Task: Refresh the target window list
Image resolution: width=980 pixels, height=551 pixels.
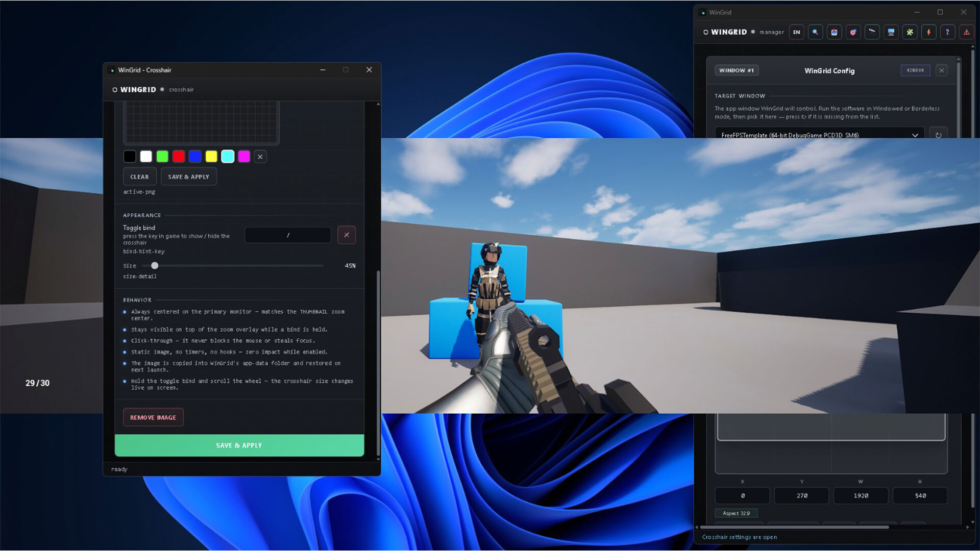Action: (x=938, y=135)
